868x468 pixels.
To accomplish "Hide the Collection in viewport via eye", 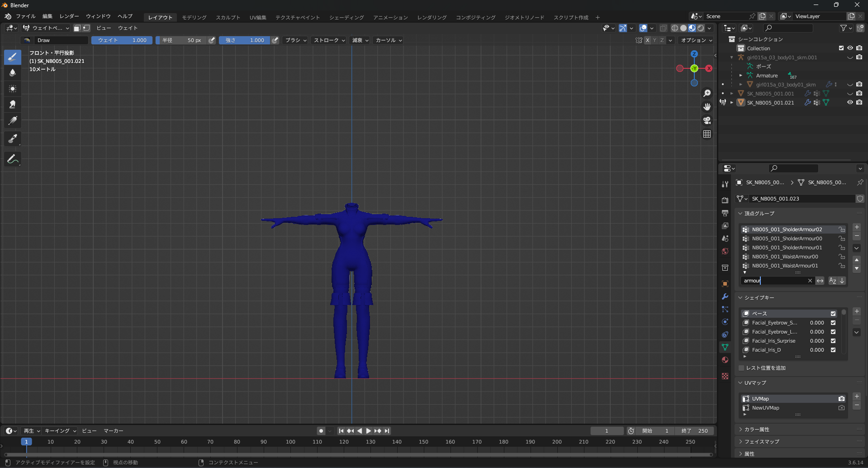I will coord(850,48).
